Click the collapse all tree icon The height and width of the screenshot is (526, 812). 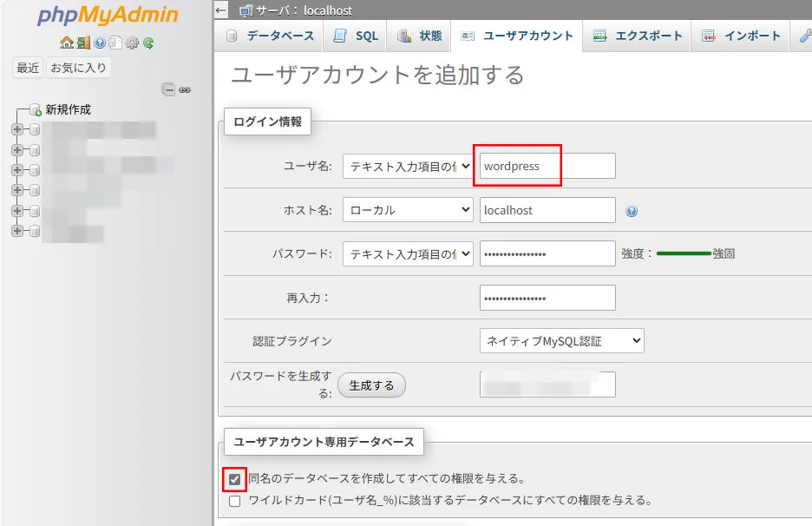click(169, 89)
